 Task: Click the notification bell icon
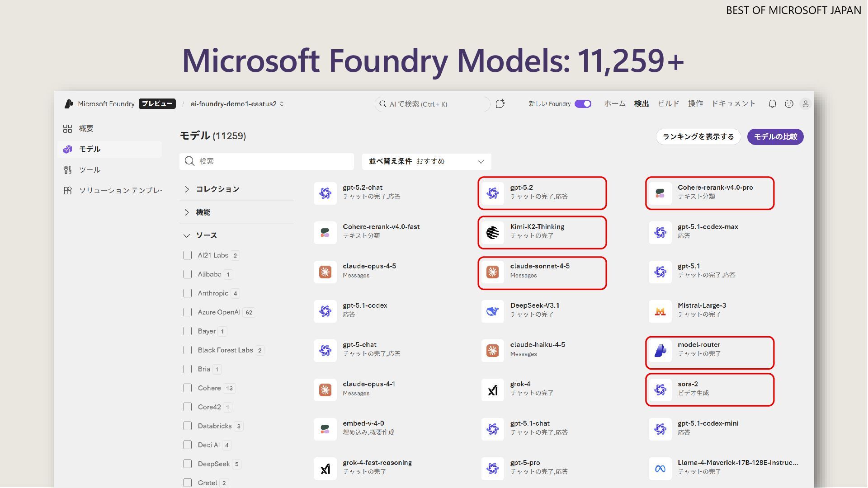[772, 104]
